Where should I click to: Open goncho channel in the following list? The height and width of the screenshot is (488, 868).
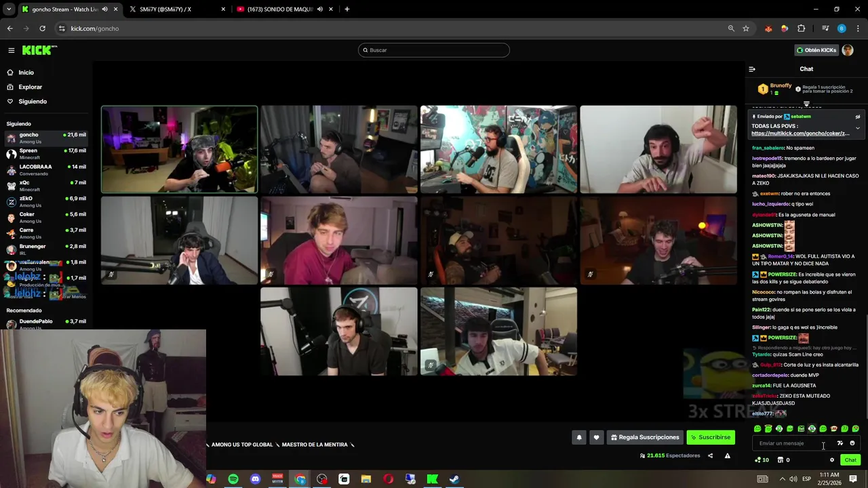click(46, 138)
